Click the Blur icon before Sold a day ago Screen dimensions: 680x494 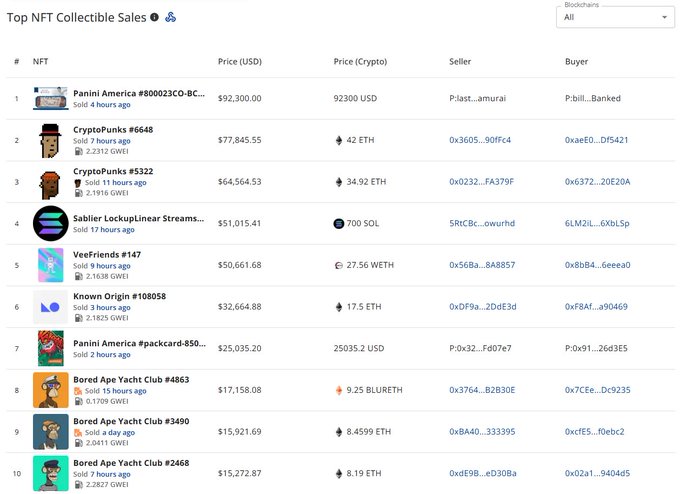pos(78,432)
